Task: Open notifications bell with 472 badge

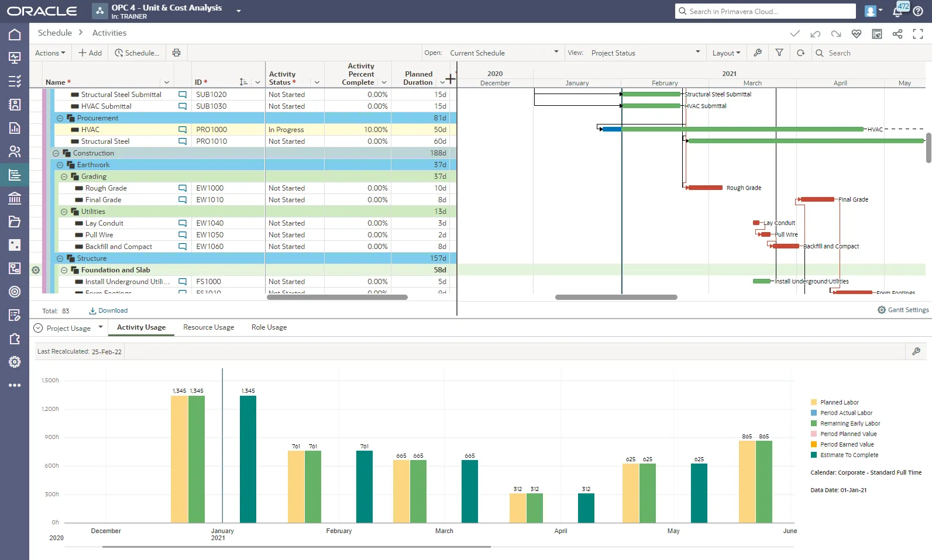Action: [x=898, y=11]
